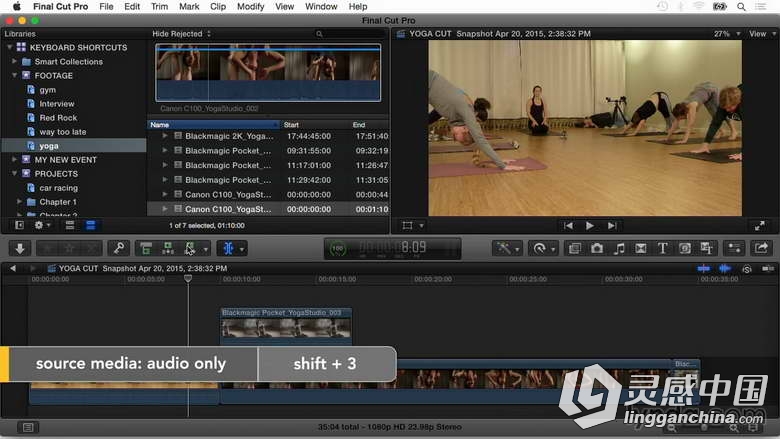
Task: Click the Import Media arrow button
Action: pyautogui.click(x=20, y=248)
